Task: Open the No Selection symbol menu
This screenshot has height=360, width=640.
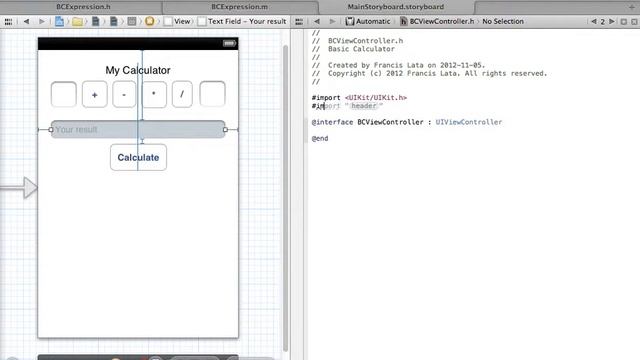Action: point(503,22)
